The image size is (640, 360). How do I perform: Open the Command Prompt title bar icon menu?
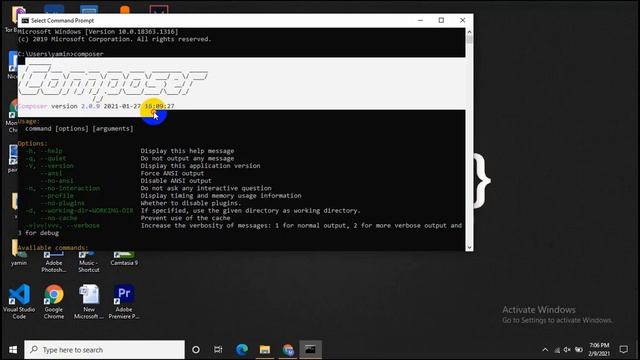[25, 20]
